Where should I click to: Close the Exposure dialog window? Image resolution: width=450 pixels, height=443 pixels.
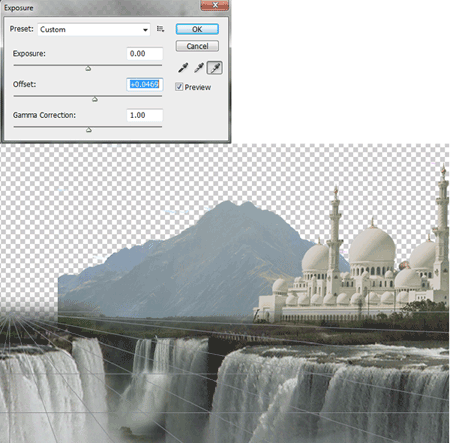215,5
